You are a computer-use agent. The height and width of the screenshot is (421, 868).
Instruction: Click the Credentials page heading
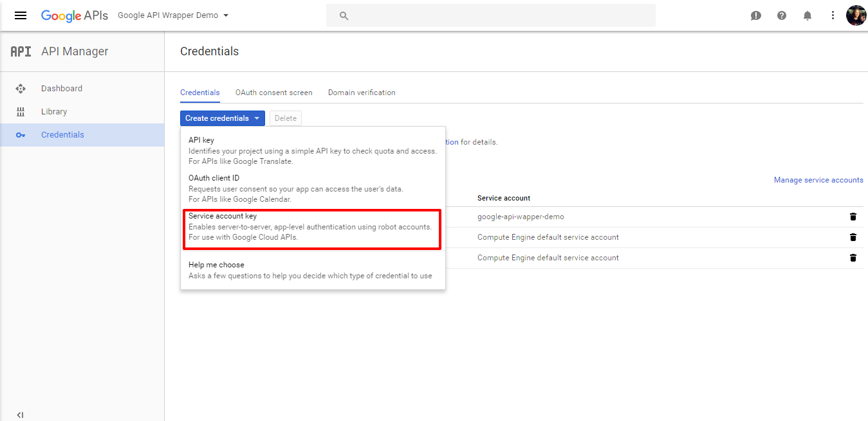[x=209, y=51]
